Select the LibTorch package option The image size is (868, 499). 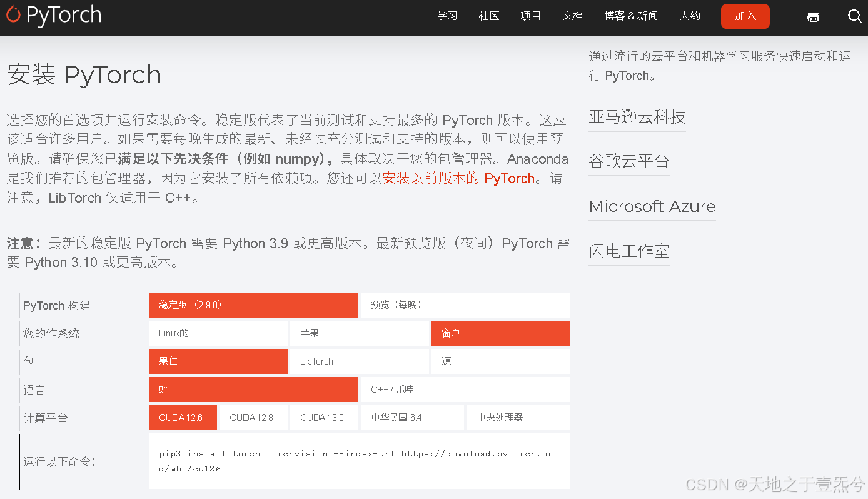[x=360, y=361]
